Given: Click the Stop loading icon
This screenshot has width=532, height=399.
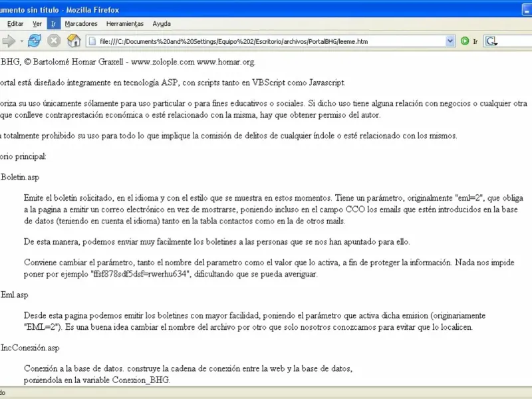Looking at the screenshot, I should click(x=54, y=41).
